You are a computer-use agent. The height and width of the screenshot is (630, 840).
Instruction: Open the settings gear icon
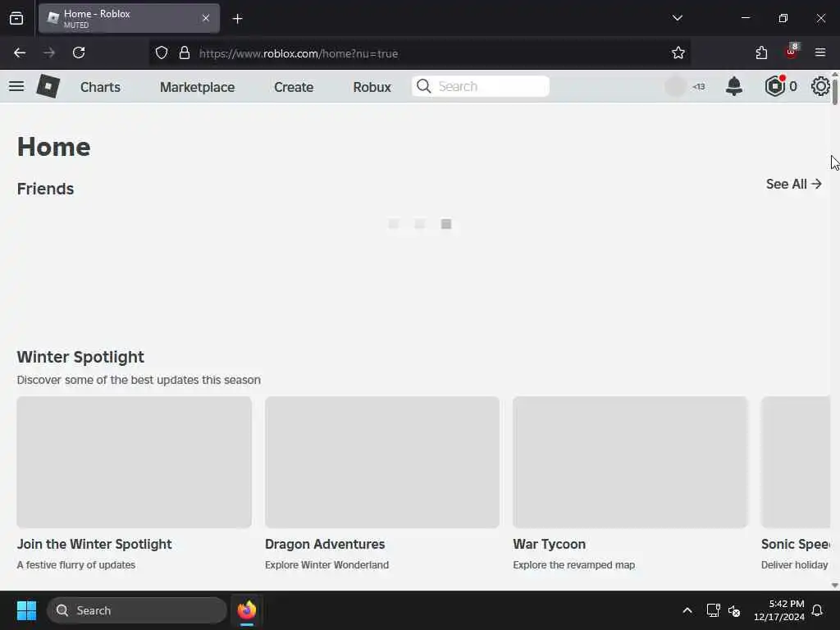[x=820, y=86]
